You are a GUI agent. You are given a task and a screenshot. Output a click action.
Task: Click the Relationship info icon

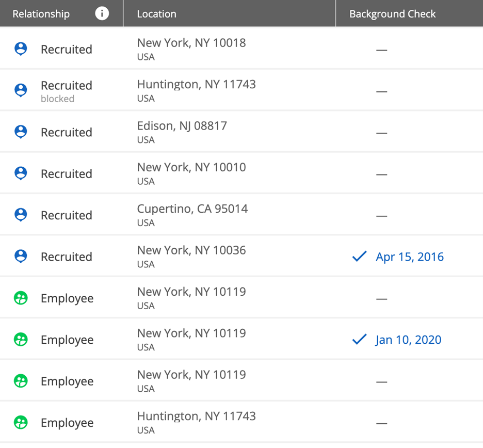102,13
